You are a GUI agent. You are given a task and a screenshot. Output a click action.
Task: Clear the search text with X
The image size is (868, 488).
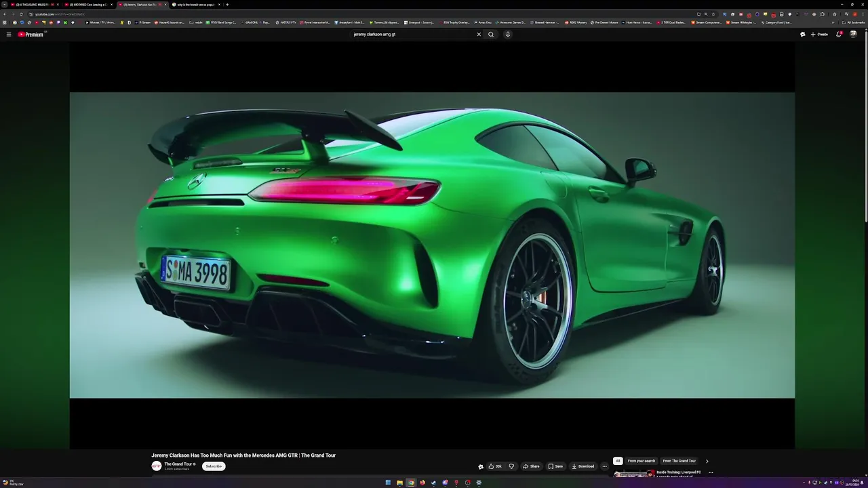coord(479,34)
